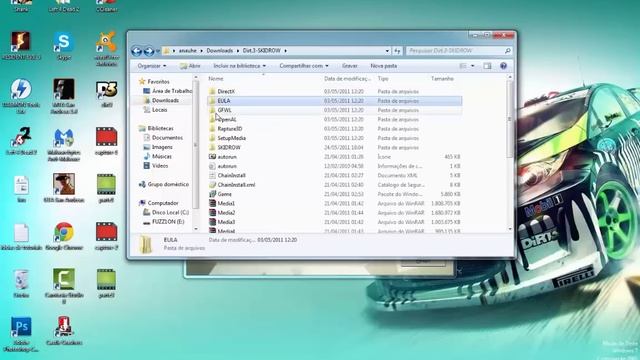This screenshot has height=360, width=640.
Task: Open the dirt3 desktop shortcut
Action: tap(107, 93)
